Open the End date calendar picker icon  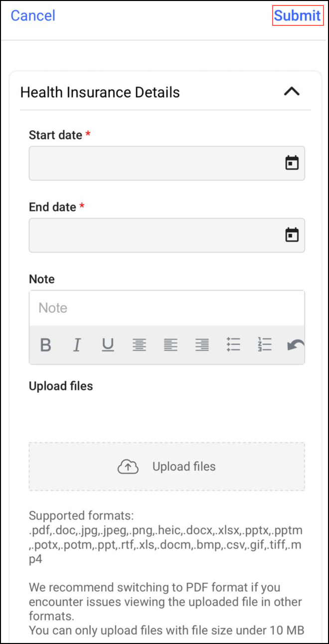point(292,235)
